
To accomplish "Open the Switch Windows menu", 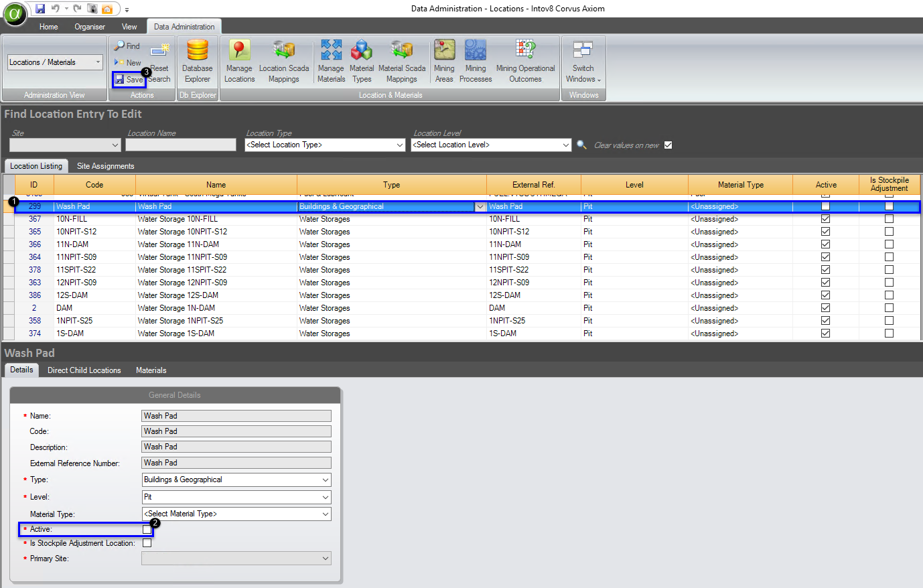I will [583, 61].
